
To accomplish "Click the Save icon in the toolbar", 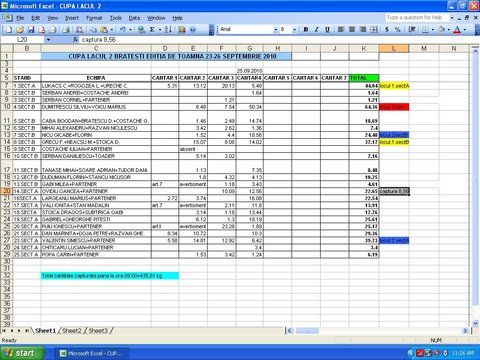I will [x=31, y=30].
